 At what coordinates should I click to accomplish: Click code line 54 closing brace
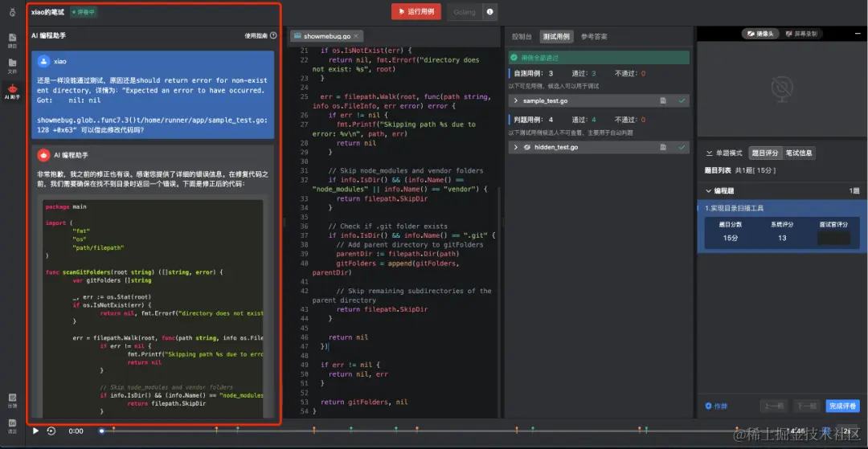tap(314, 410)
